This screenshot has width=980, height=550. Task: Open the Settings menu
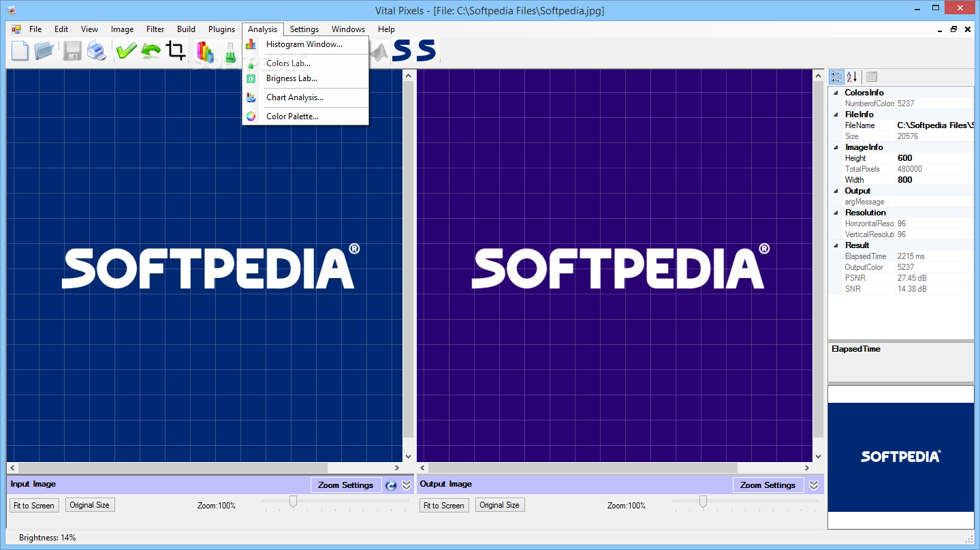pos(304,29)
